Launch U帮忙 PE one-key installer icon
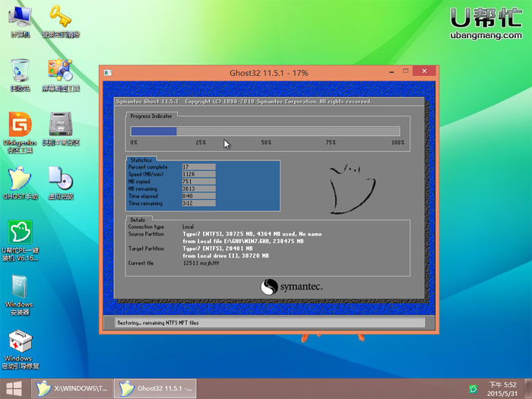The width and height of the screenshot is (532, 399). point(21,234)
